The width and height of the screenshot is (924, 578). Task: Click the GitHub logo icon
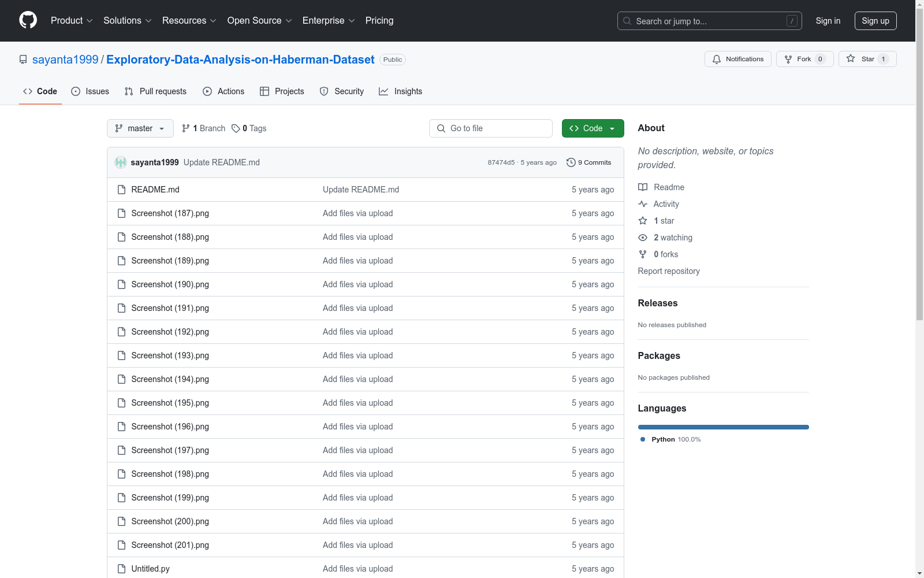28,20
